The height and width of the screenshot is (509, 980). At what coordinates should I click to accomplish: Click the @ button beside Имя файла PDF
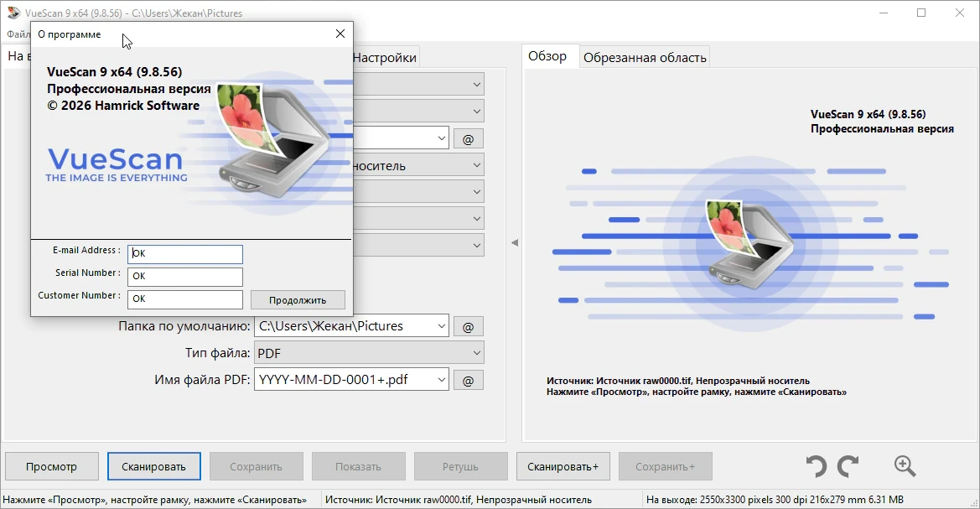468,380
